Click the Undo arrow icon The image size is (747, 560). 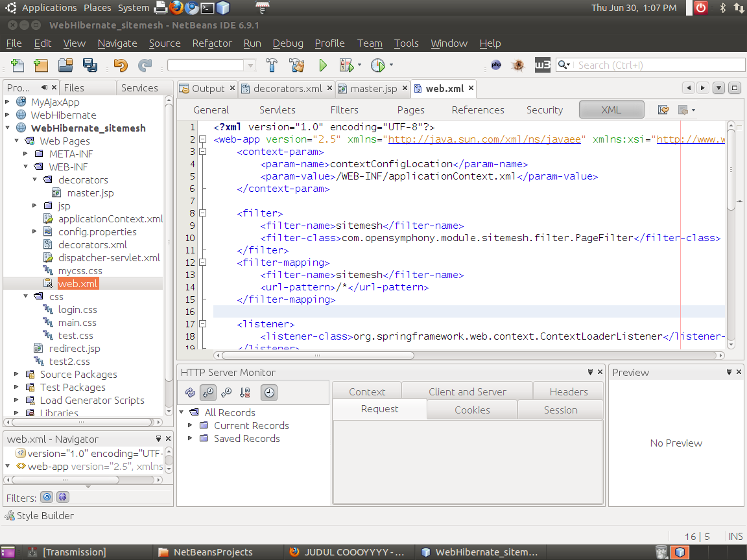121,65
